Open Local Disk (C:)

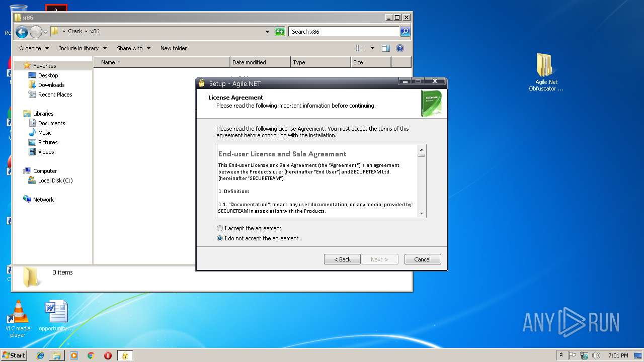tap(55, 180)
